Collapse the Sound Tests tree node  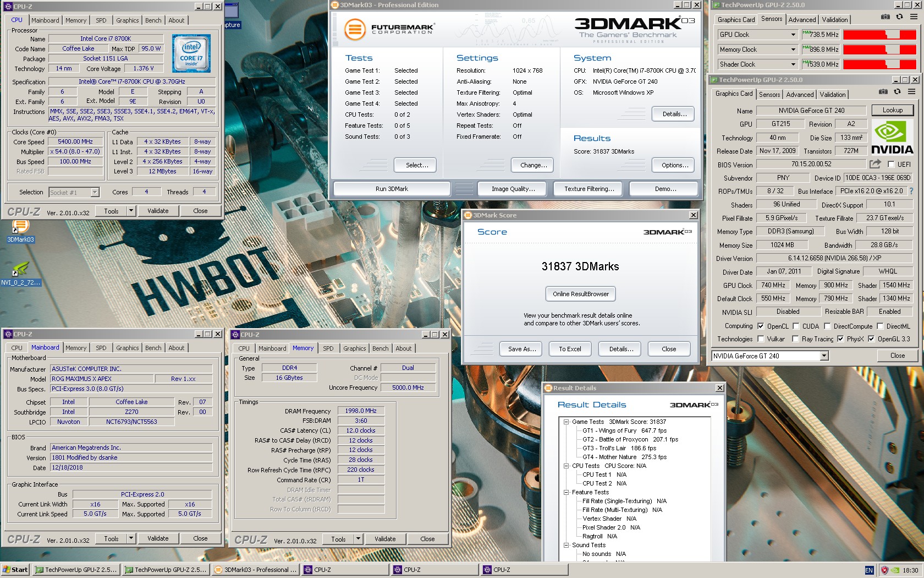tap(566, 545)
